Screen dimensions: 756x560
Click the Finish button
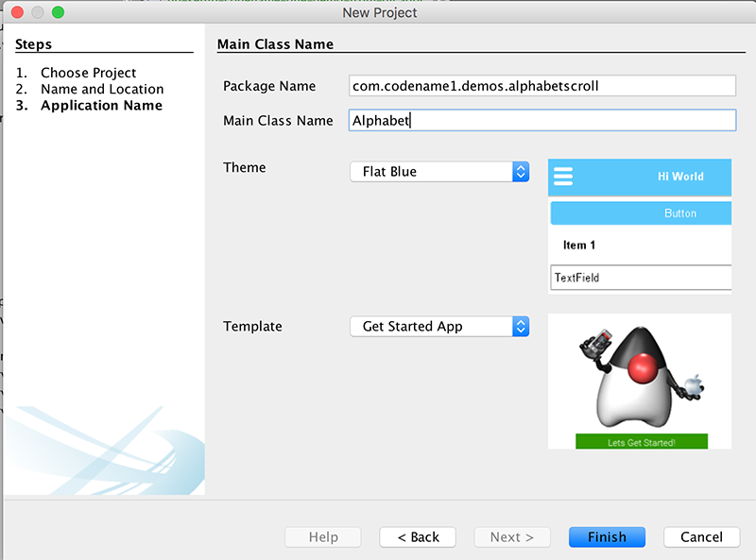607,536
